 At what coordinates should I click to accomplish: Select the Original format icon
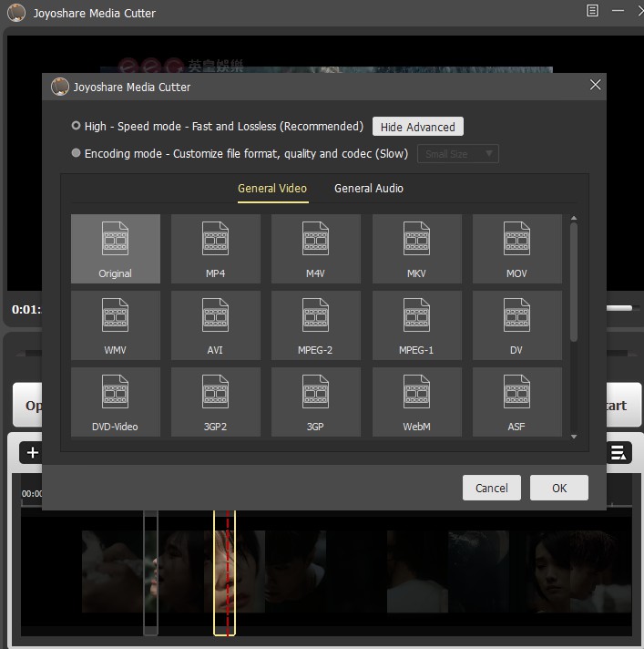click(116, 249)
